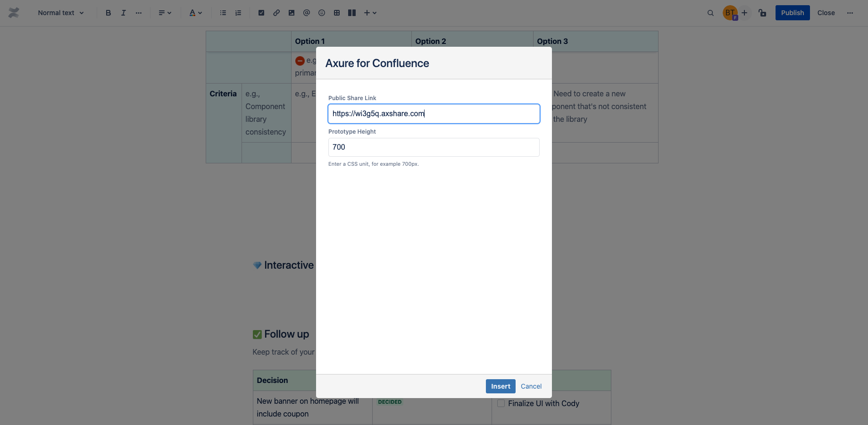
Task: Insert a column layout
Action: click(x=352, y=13)
